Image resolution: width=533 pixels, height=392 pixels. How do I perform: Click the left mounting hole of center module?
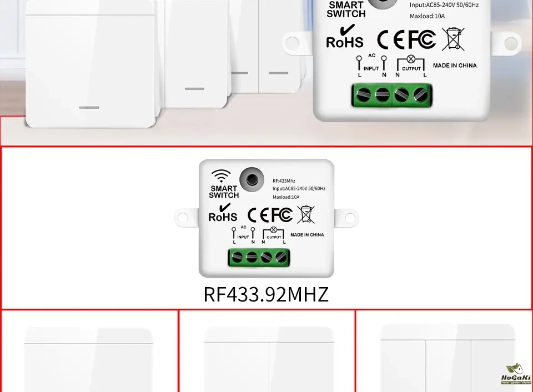tap(183, 218)
